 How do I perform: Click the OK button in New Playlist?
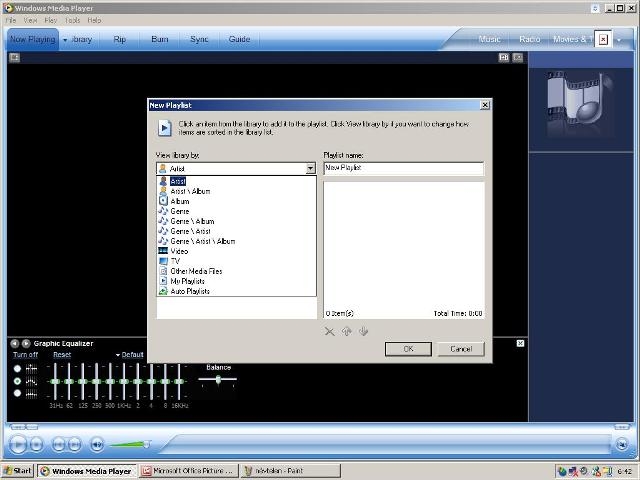[408, 349]
